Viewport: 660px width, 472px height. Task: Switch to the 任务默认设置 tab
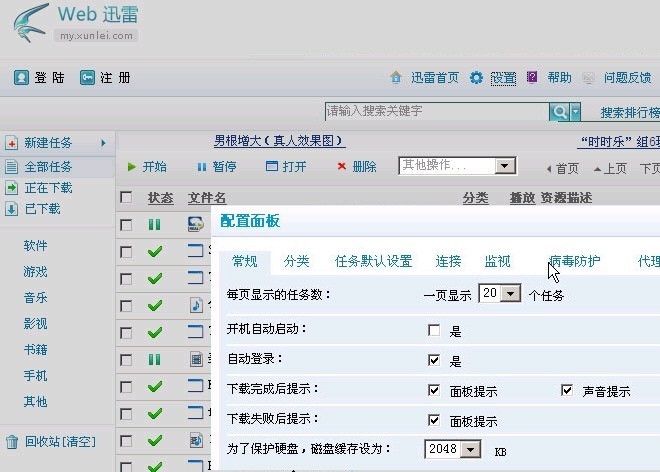click(373, 262)
